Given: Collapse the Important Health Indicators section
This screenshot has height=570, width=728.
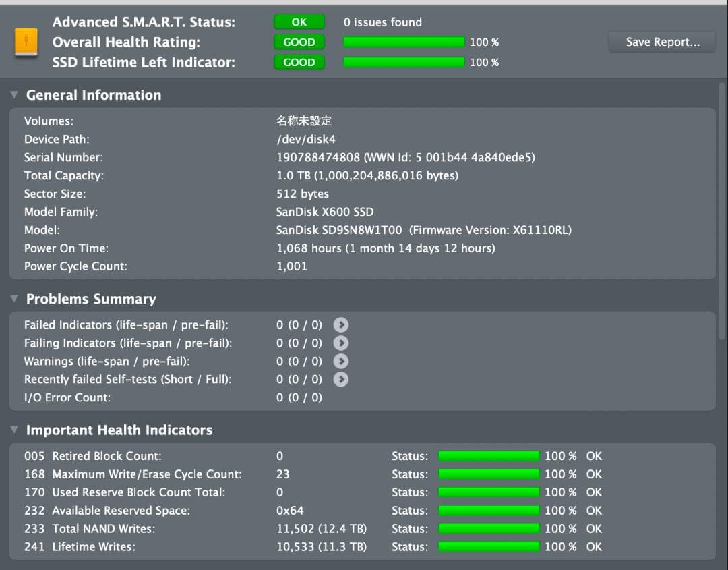Looking at the screenshot, I should 14,430.
